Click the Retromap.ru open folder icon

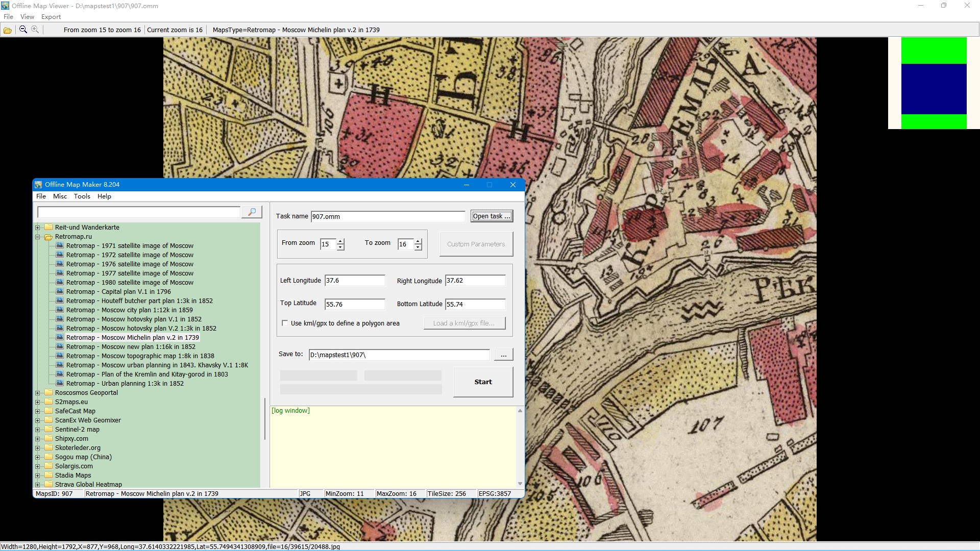[48, 237]
